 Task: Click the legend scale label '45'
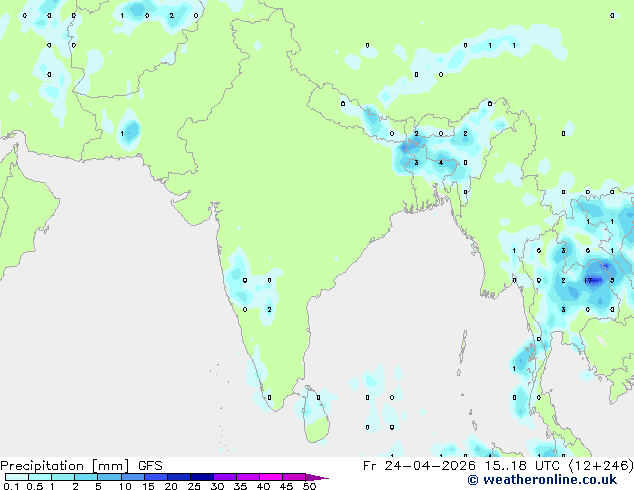click(x=286, y=486)
